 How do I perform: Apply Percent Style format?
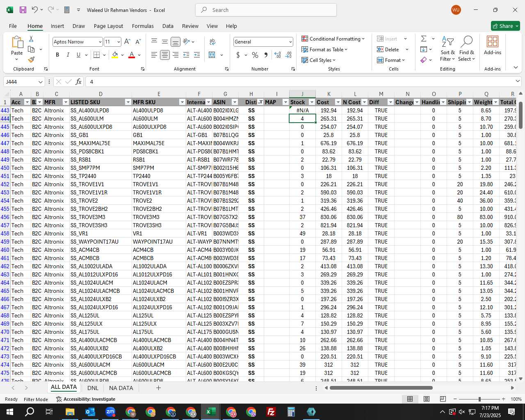[x=255, y=55]
